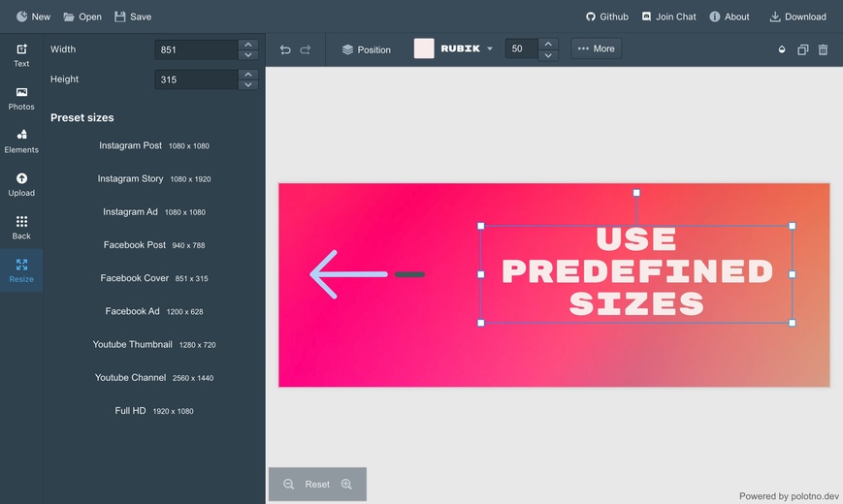This screenshot has height=504, width=843.
Task: Open the Photos side panel
Action: pyautogui.click(x=21, y=98)
